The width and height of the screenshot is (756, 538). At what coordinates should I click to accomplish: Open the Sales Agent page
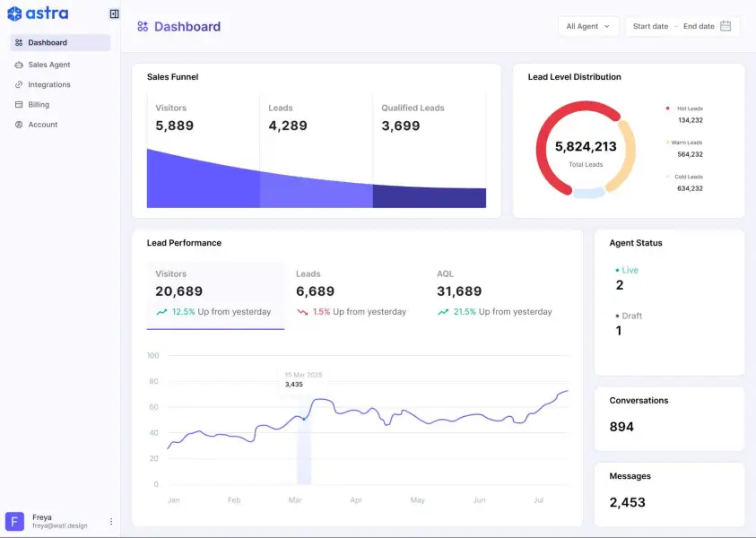pyautogui.click(x=49, y=65)
